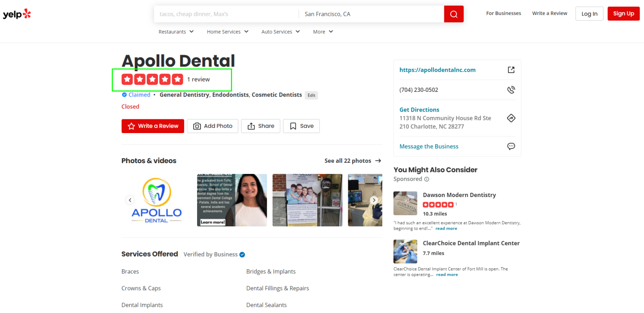Open ClearChoice Dental Implant Center listing
Viewport: 644px width, 313px height.
coord(471,243)
